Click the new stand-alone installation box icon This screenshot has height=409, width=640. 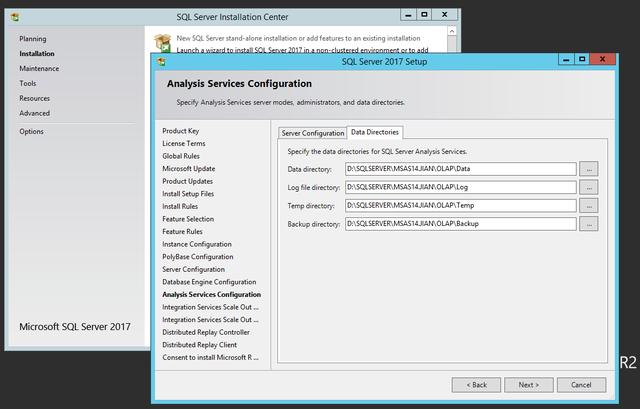coord(162,43)
